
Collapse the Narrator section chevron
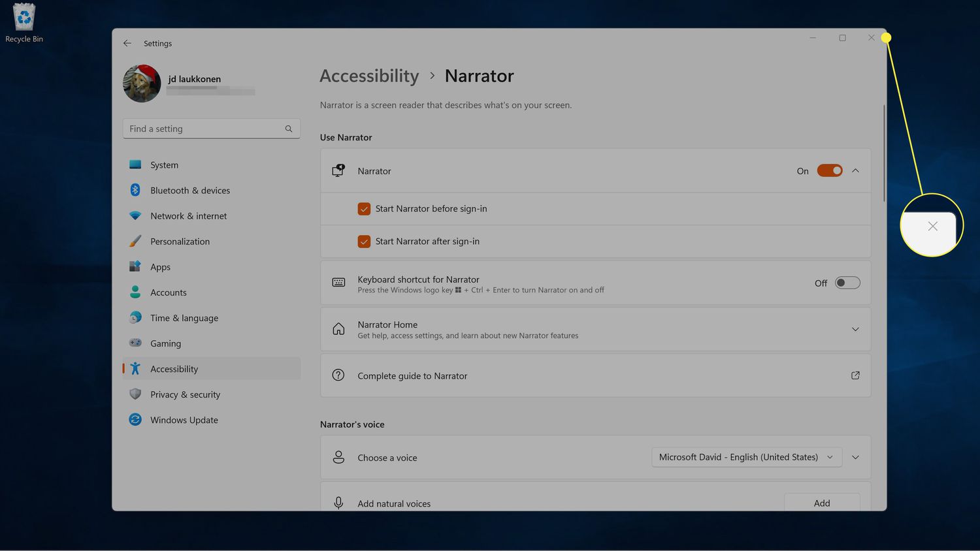pyautogui.click(x=855, y=170)
